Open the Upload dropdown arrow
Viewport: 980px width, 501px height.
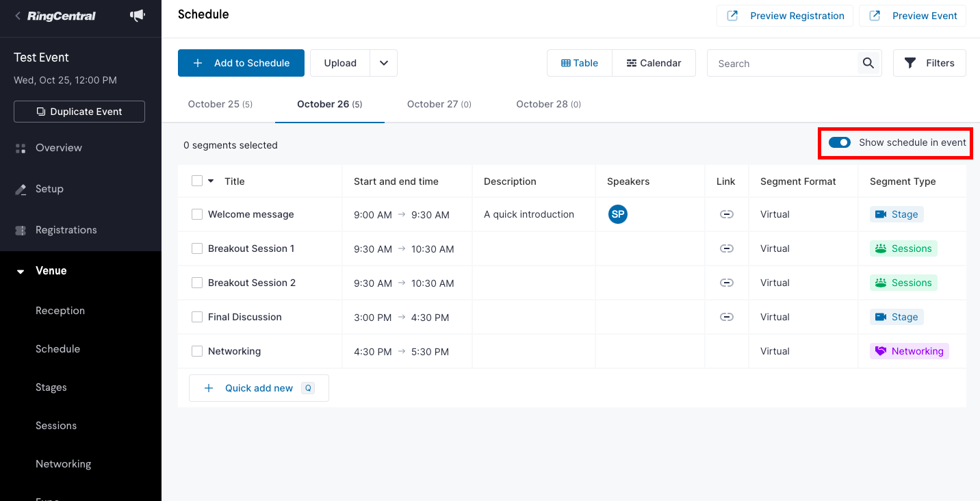384,63
